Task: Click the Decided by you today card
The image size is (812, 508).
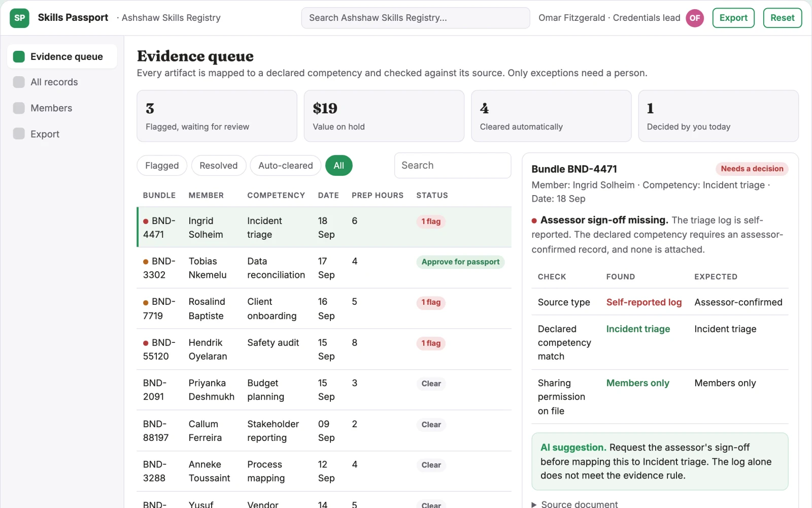Action: click(x=718, y=116)
